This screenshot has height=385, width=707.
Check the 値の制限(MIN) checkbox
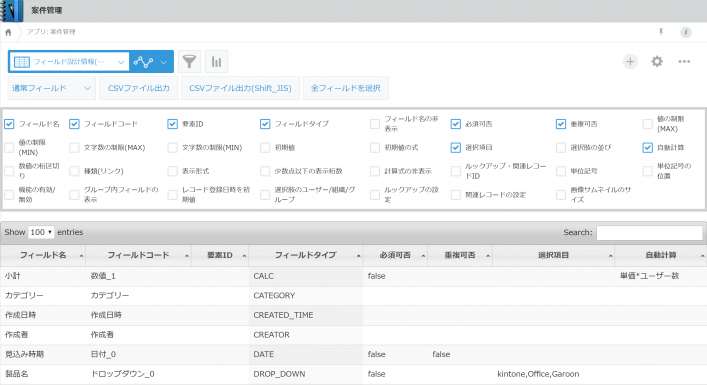click(9, 147)
